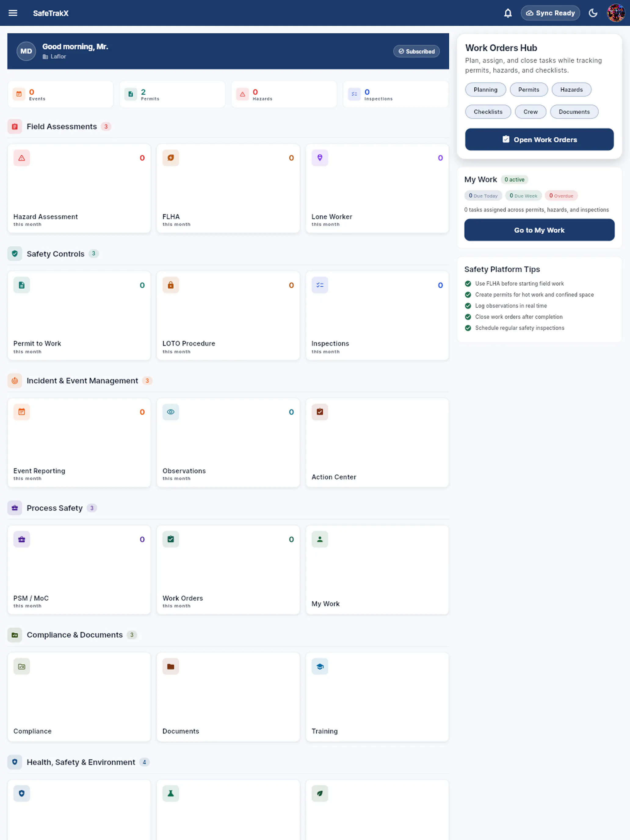Click the Documents folder icon
The height and width of the screenshot is (840, 630).
click(171, 666)
